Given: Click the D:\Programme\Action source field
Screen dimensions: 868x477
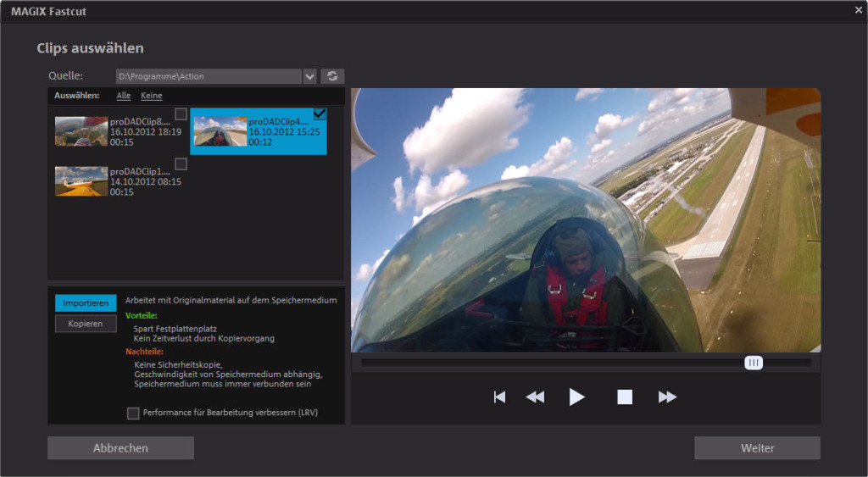Looking at the screenshot, I should (209, 76).
